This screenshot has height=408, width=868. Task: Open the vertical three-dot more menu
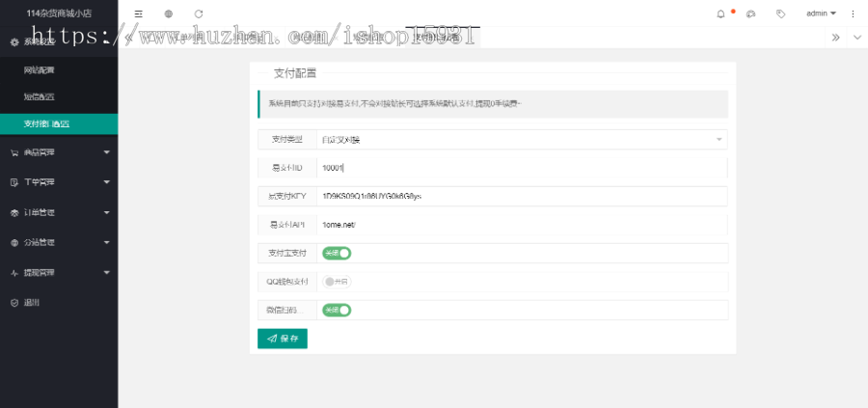tap(853, 14)
